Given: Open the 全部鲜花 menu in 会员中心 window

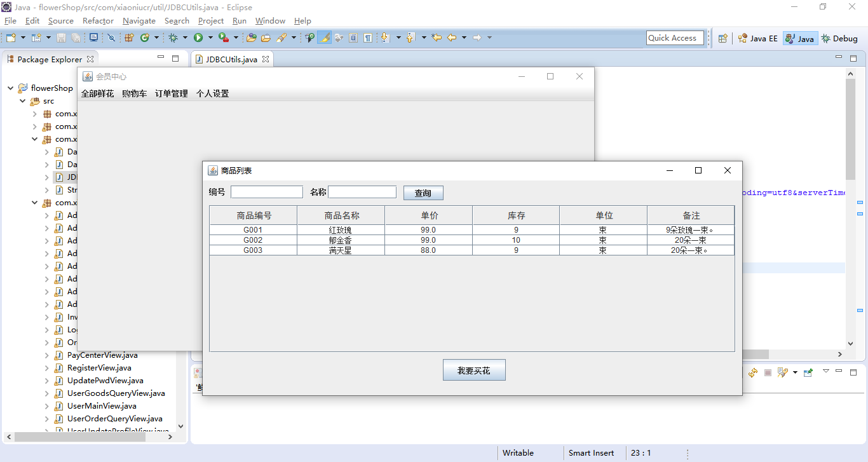Looking at the screenshot, I should click(97, 93).
